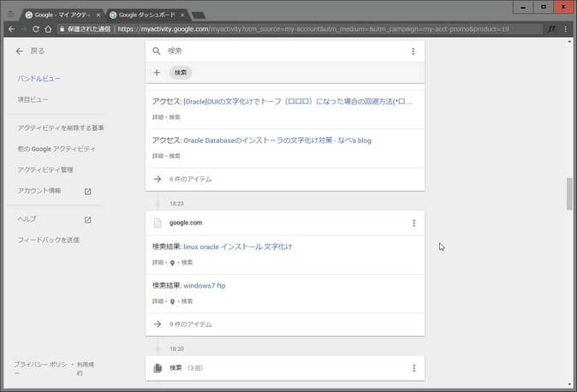
Task: Open the windows7 ftp search result link
Action: click(x=204, y=286)
